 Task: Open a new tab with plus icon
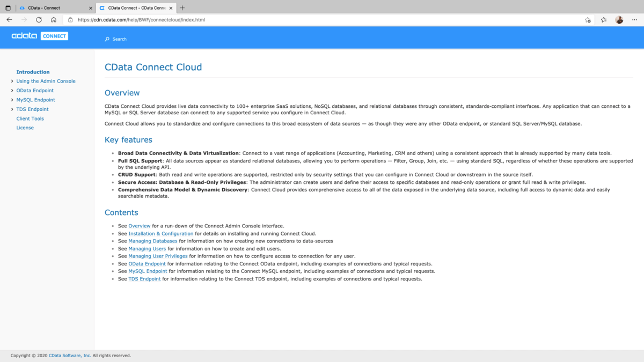182,8
